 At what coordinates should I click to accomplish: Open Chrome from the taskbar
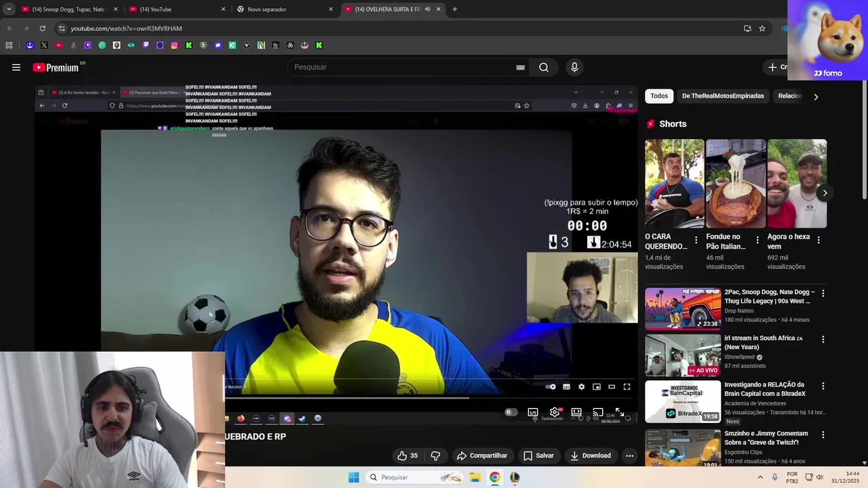pyautogui.click(x=494, y=477)
